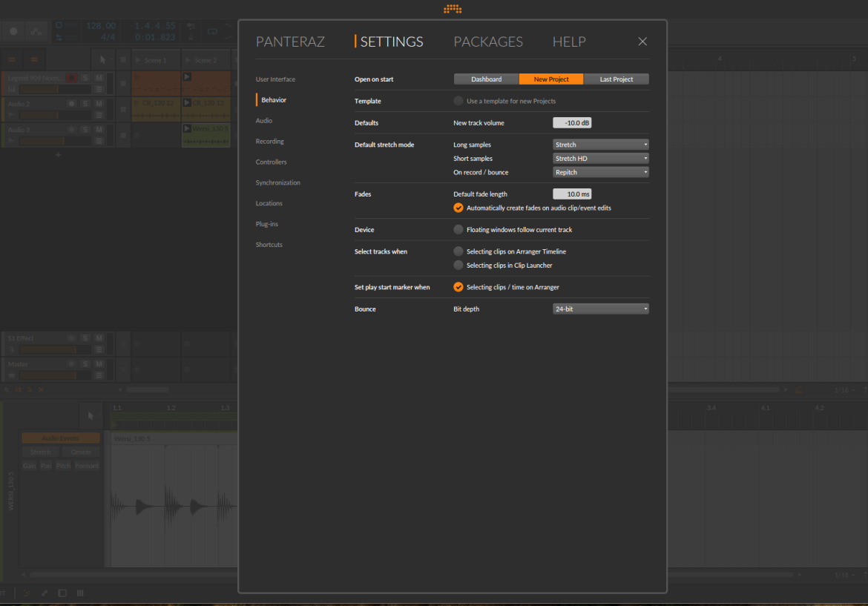This screenshot has width=868, height=606.
Task: Show clip launcher view icon
Action: (x=12, y=60)
